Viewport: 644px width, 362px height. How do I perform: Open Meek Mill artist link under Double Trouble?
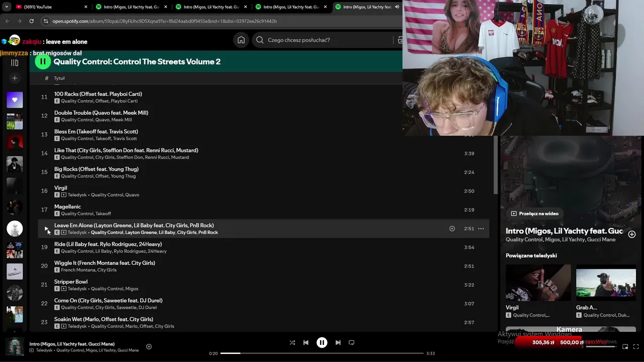(122, 120)
